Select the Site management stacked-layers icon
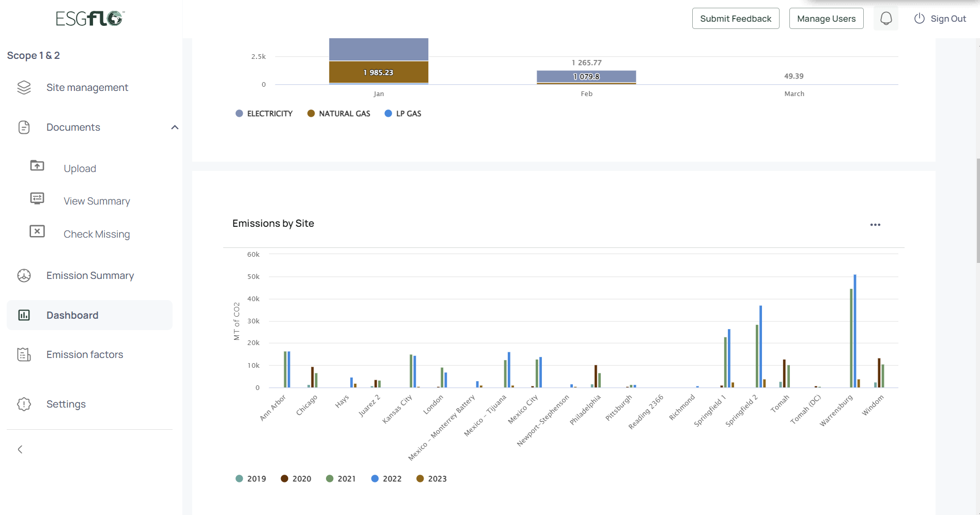The width and height of the screenshot is (980, 515). coord(24,87)
